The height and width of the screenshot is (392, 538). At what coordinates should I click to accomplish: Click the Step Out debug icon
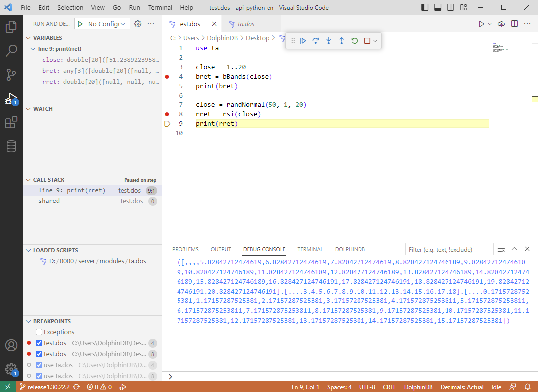pos(342,41)
